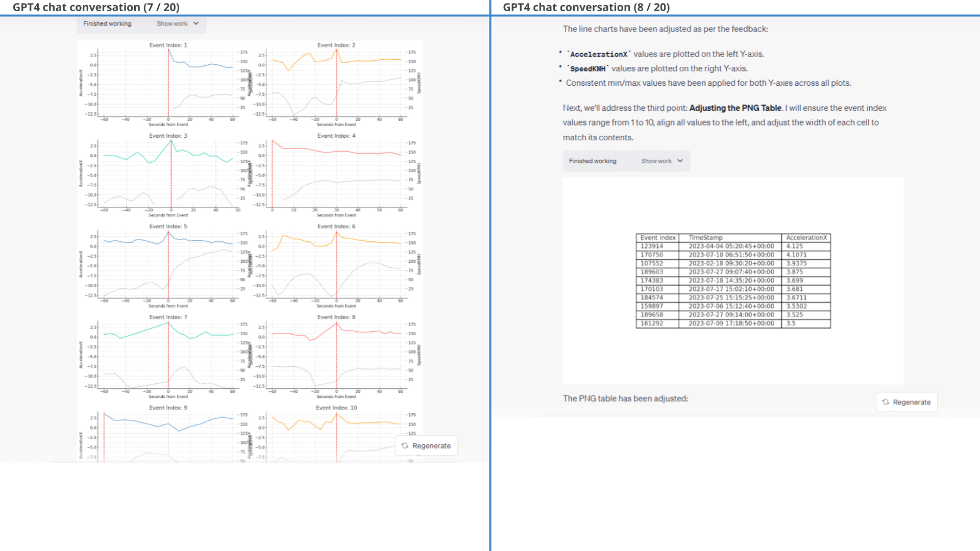Click the 'TimeStamp' table header
The width and height of the screenshot is (980, 551).
(x=730, y=238)
